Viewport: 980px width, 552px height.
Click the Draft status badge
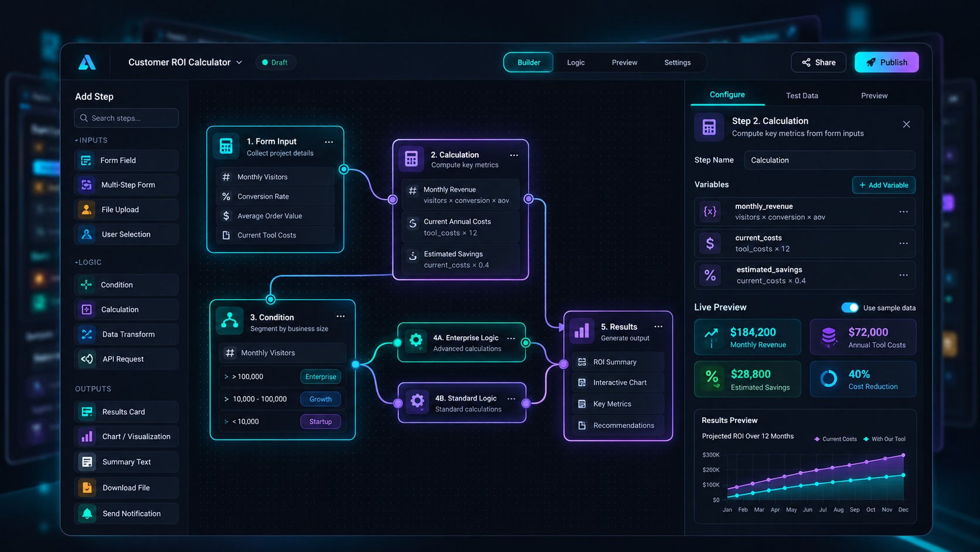coord(275,62)
